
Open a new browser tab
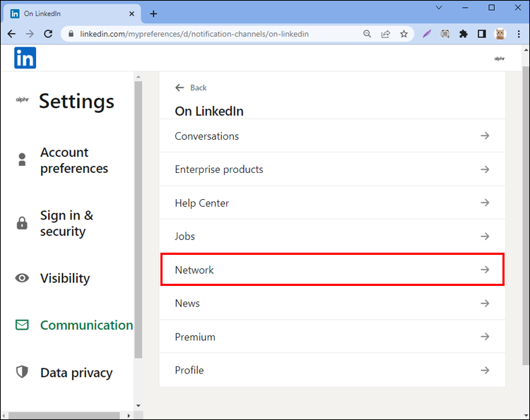point(153,13)
